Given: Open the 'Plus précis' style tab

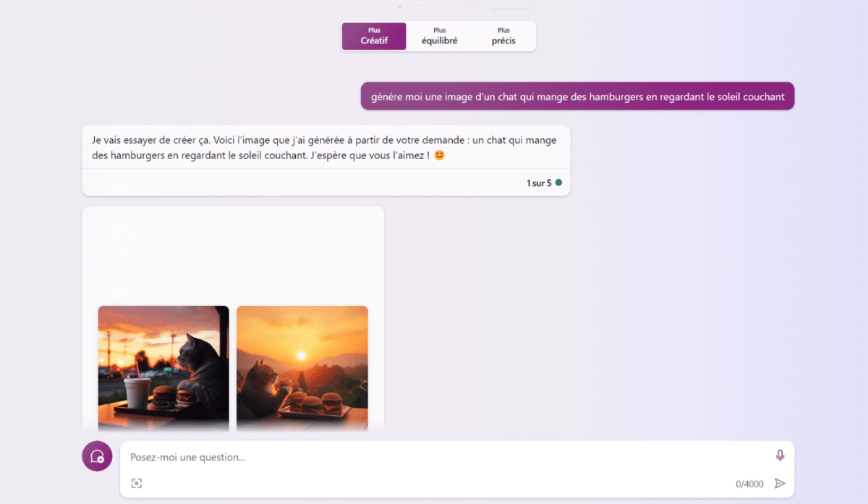Looking at the screenshot, I should 502,35.
